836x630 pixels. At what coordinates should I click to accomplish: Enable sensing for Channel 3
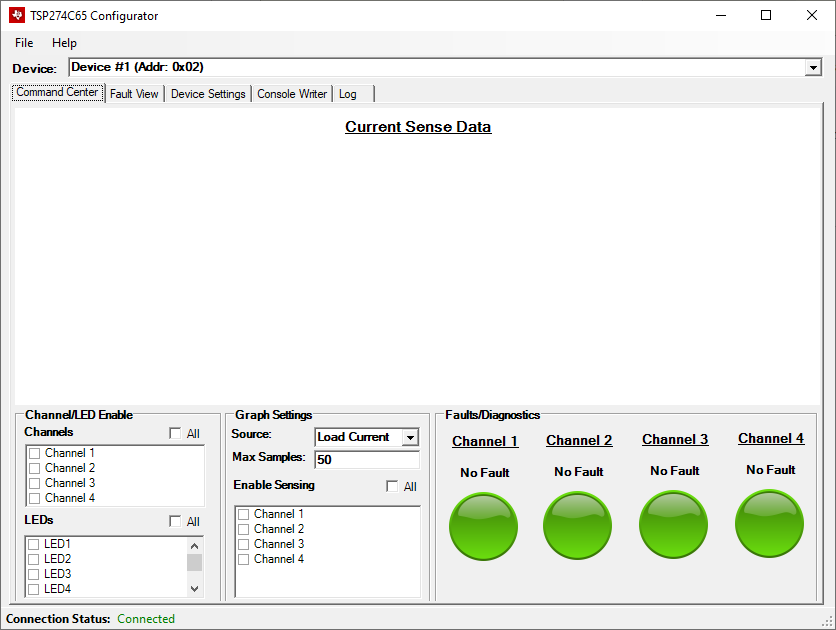point(243,544)
